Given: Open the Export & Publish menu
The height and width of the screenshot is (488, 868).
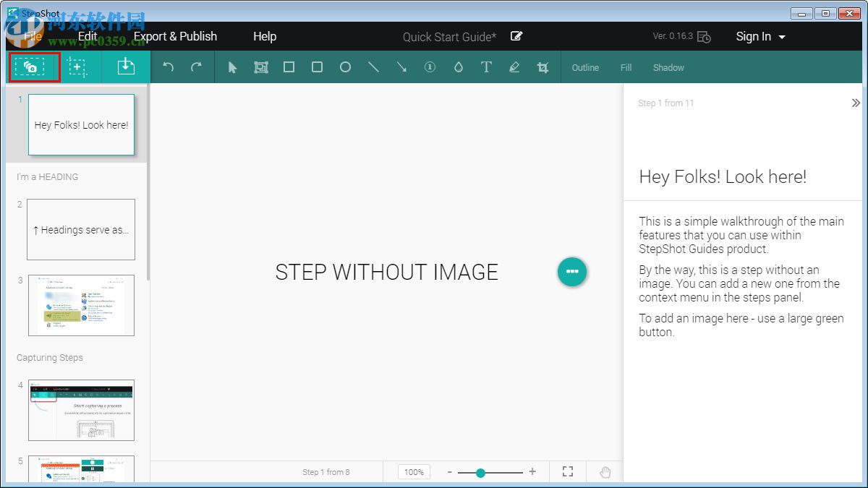Looking at the screenshot, I should coord(175,36).
